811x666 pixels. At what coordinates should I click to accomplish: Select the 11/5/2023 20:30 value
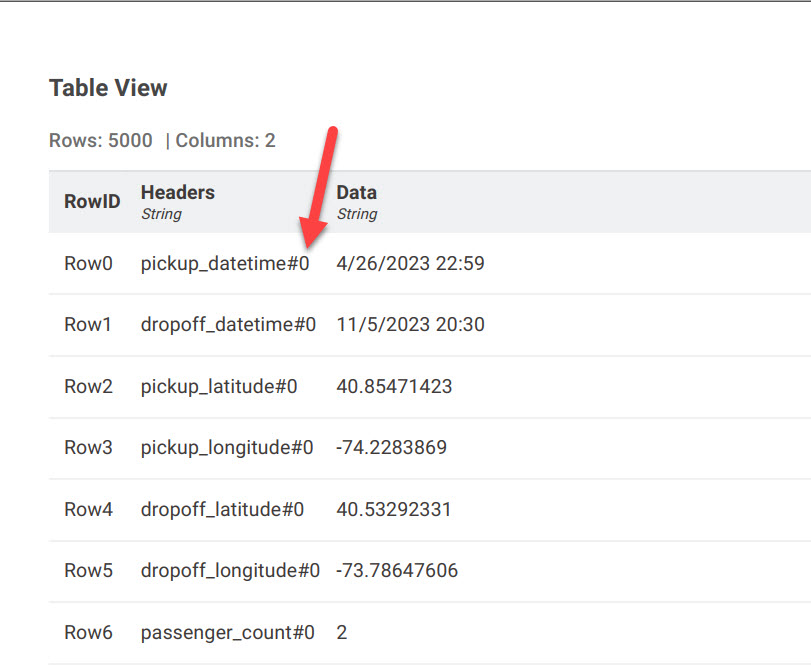[x=411, y=324]
